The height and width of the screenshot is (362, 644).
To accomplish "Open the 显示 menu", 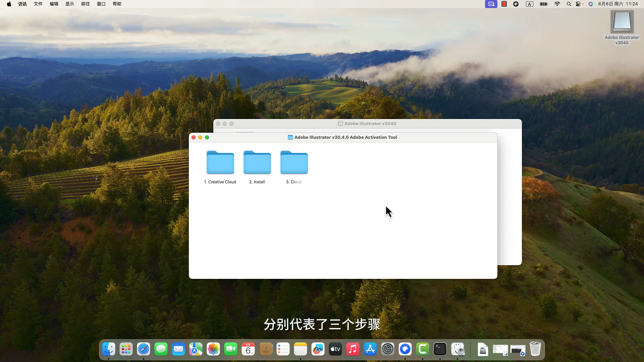I will (x=70, y=4).
